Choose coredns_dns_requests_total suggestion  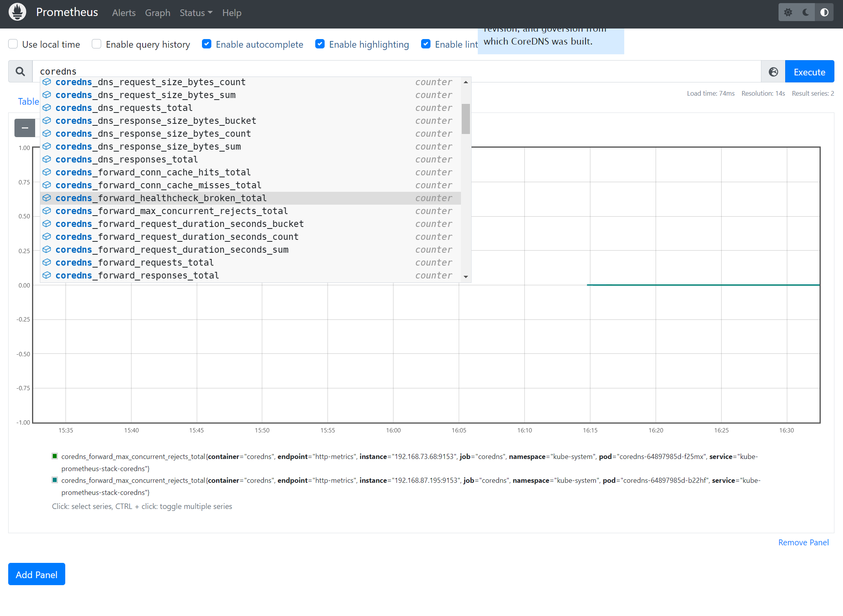click(250, 108)
